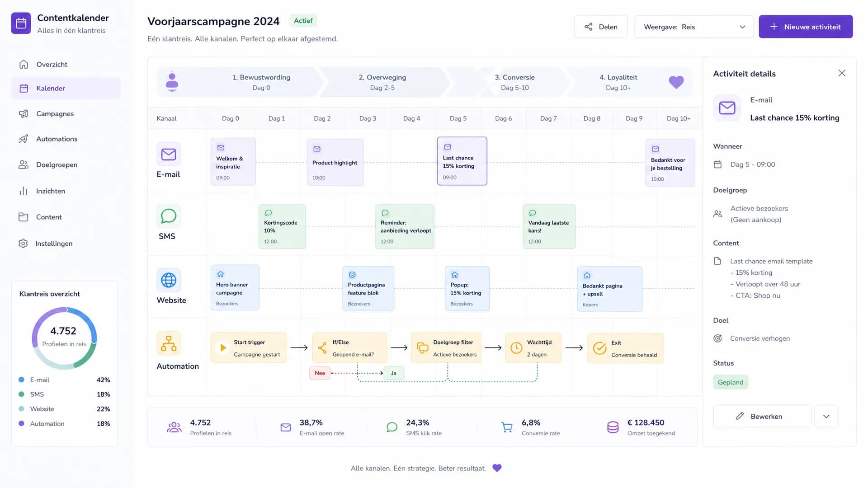Open the Hero banner campagne card
This screenshot has height=488, width=868.
pos(235,288)
